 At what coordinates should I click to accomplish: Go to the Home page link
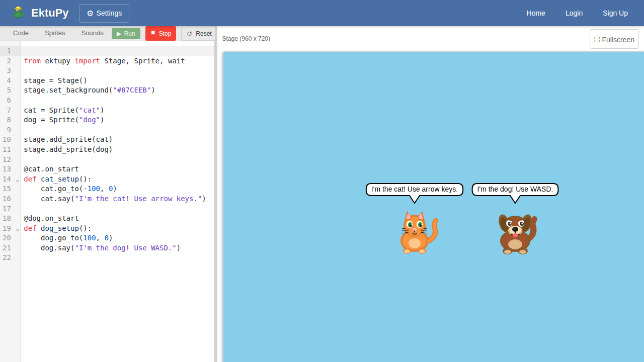535,13
